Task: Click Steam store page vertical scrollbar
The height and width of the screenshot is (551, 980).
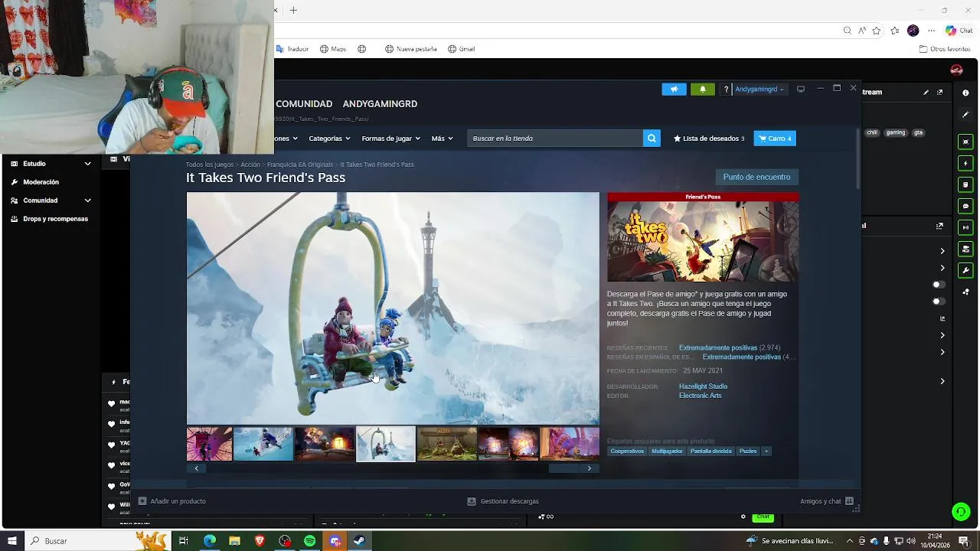Action: (x=857, y=159)
